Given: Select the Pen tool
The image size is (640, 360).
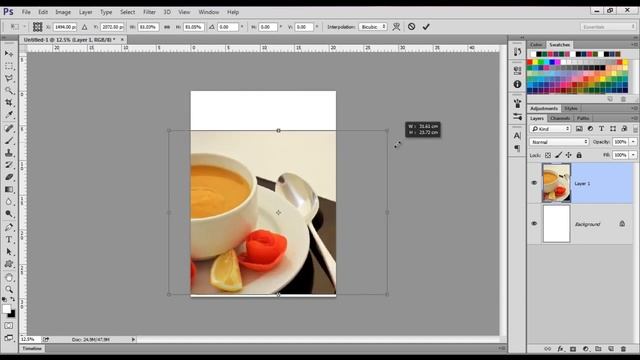Looking at the screenshot, I should pos(9,227).
